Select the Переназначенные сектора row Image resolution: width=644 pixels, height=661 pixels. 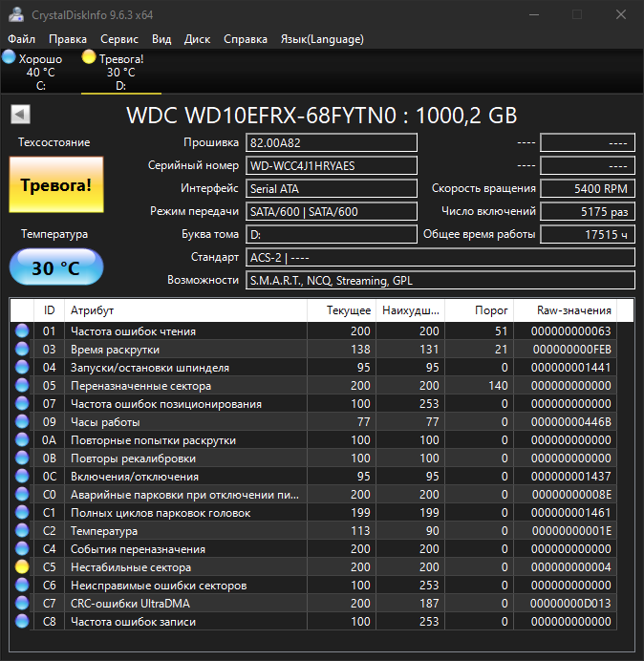(313, 385)
